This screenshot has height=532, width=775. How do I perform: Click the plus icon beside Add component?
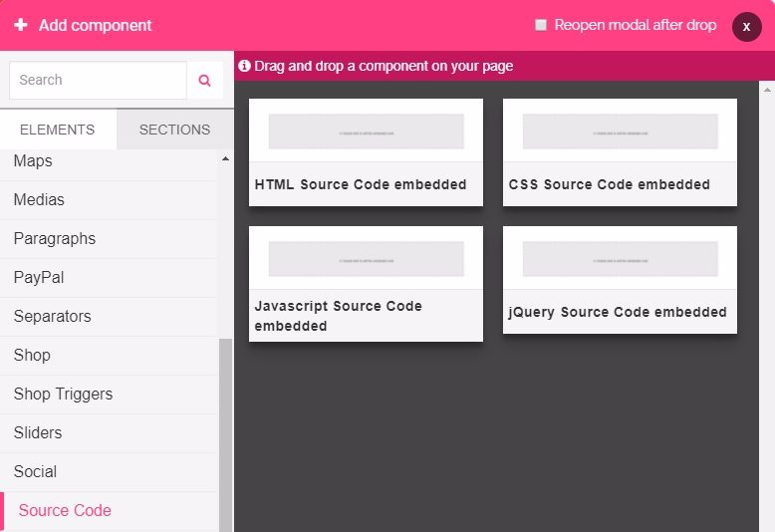tap(20, 25)
